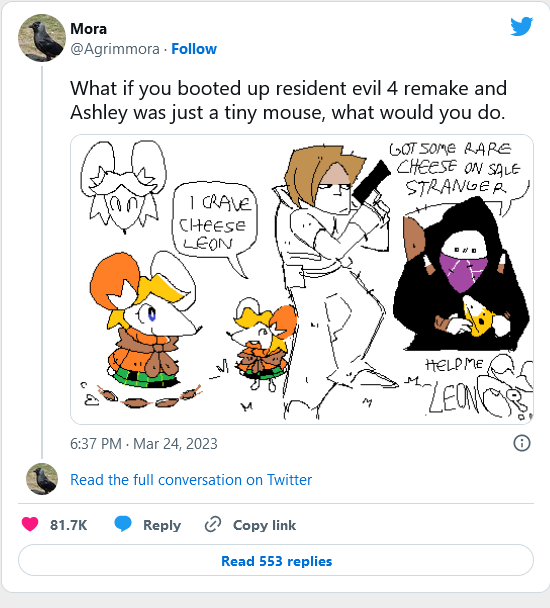Screen dimensions: 550x608
Task: Click the small crow avatar beside conversation link
Action: coord(42,479)
